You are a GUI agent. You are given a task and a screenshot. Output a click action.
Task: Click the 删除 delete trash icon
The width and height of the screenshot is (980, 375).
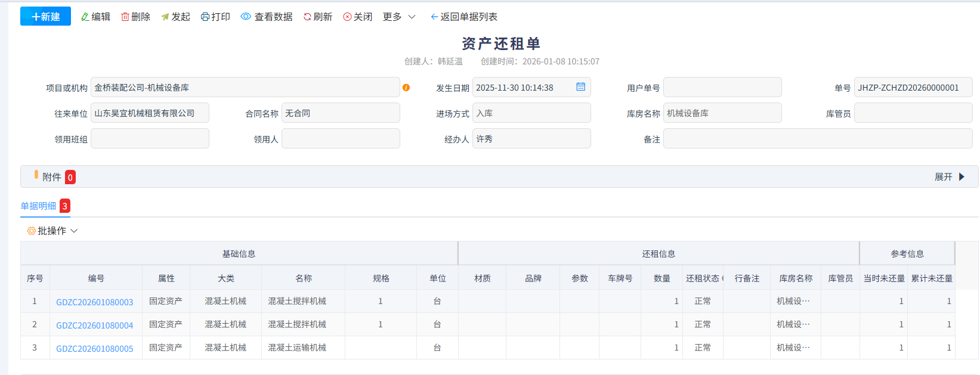[125, 17]
